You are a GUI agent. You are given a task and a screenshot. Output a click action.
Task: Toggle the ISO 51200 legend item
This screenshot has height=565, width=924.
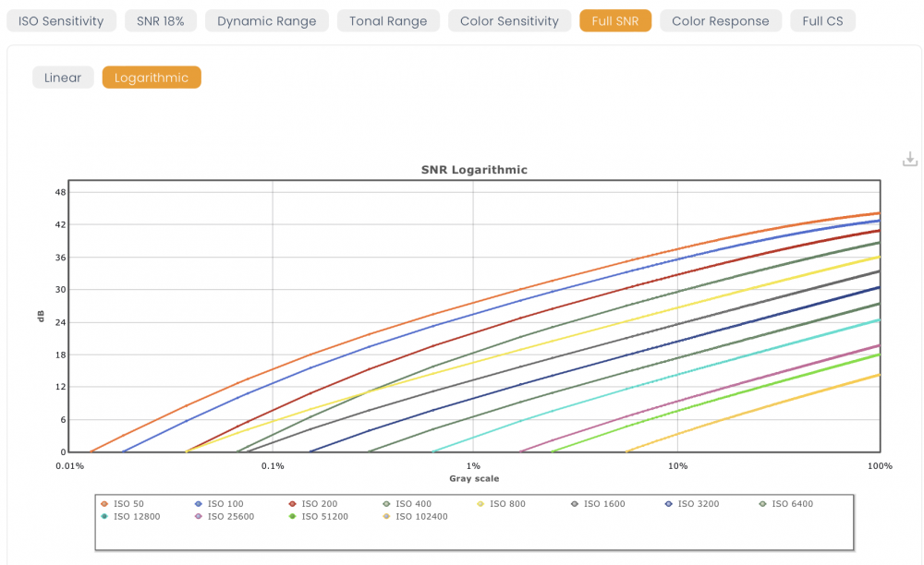(318, 517)
